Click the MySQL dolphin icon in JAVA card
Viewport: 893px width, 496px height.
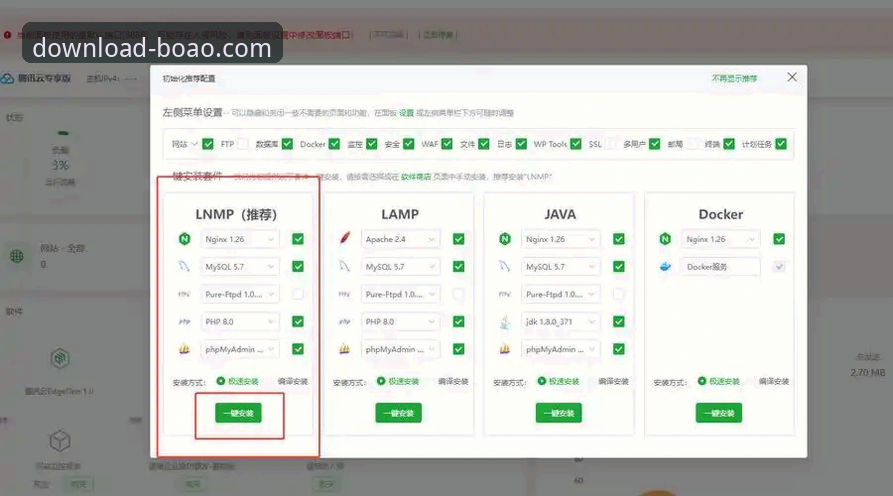click(x=505, y=267)
